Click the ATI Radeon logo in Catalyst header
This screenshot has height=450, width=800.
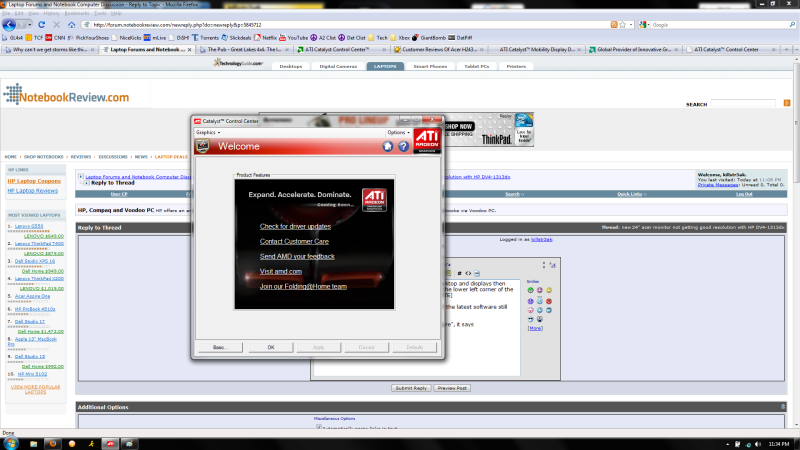tap(427, 140)
